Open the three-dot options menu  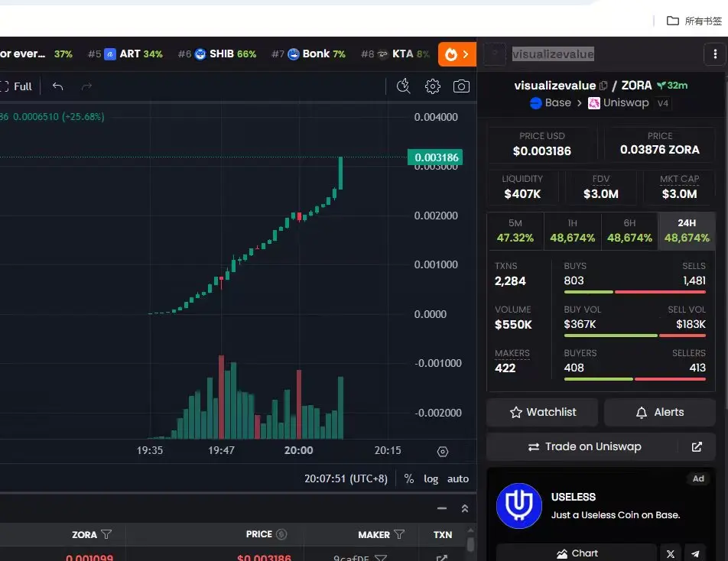pyautogui.click(x=715, y=54)
